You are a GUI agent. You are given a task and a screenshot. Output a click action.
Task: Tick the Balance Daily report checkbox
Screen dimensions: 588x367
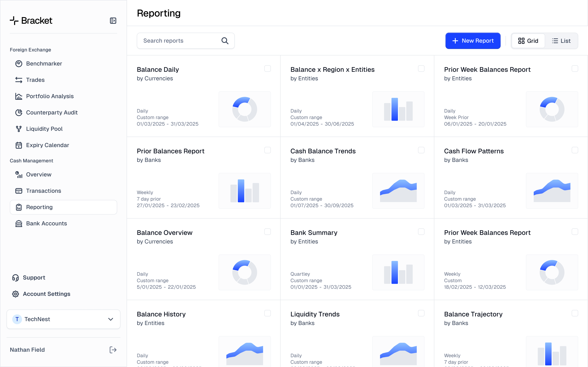click(x=267, y=69)
